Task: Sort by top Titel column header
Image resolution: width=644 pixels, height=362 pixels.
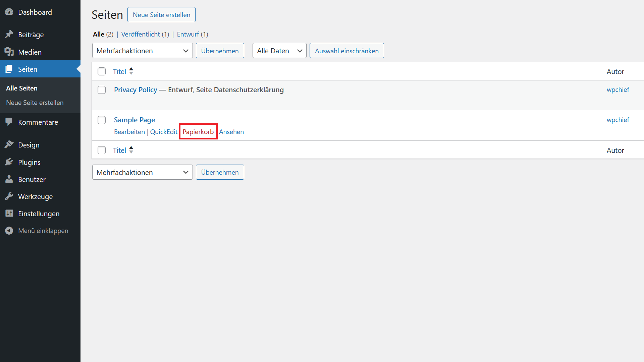Action: [x=119, y=71]
